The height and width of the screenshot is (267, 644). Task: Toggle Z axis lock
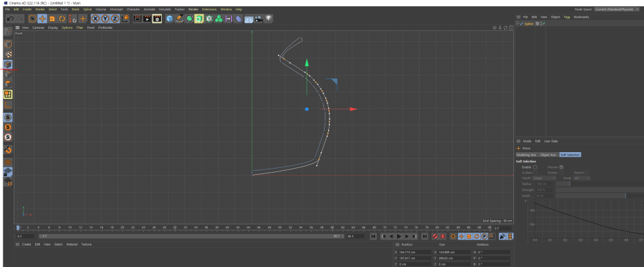(115, 19)
